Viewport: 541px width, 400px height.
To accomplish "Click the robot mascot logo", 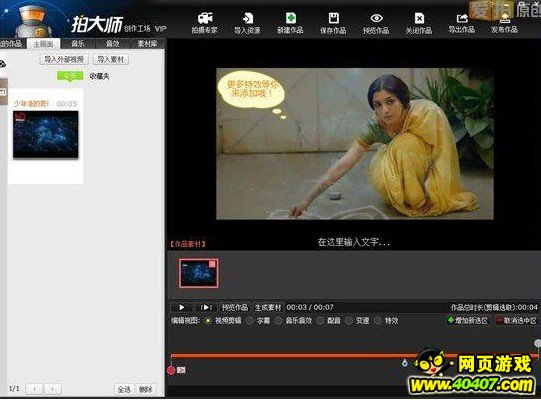I will point(33,20).
